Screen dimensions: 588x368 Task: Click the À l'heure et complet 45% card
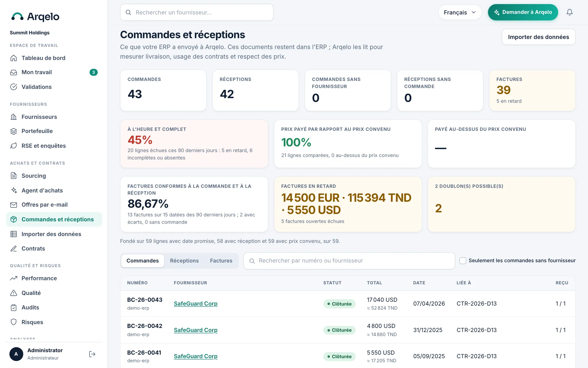194,144
